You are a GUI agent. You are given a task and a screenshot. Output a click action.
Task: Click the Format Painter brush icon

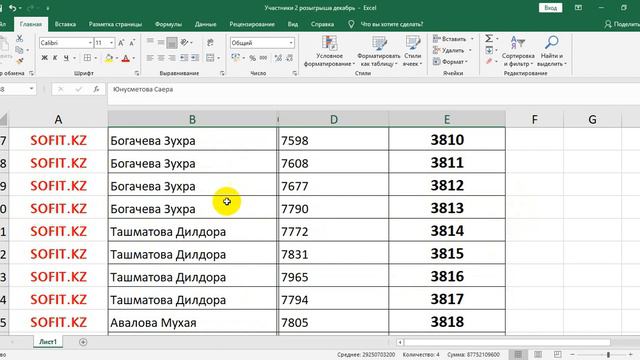coord(19,61)
